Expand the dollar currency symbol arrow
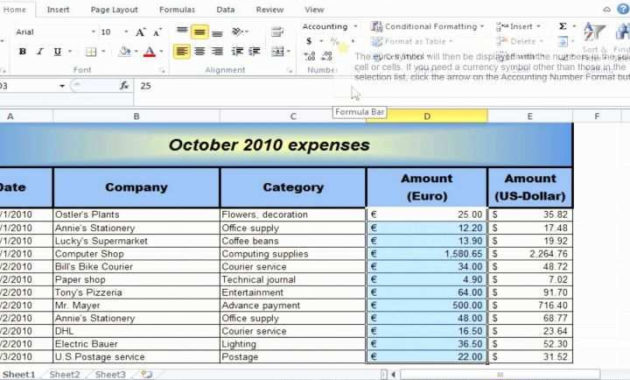Screen dimensions: 630x380 321,41
